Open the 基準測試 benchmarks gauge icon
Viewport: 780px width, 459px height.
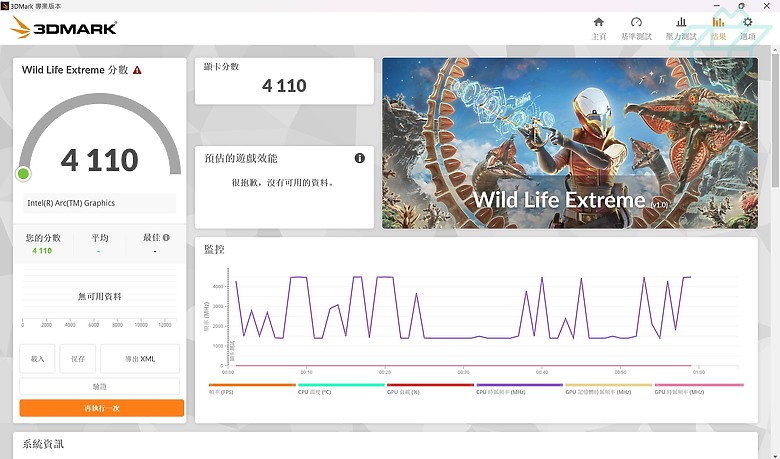pos(636,22)
